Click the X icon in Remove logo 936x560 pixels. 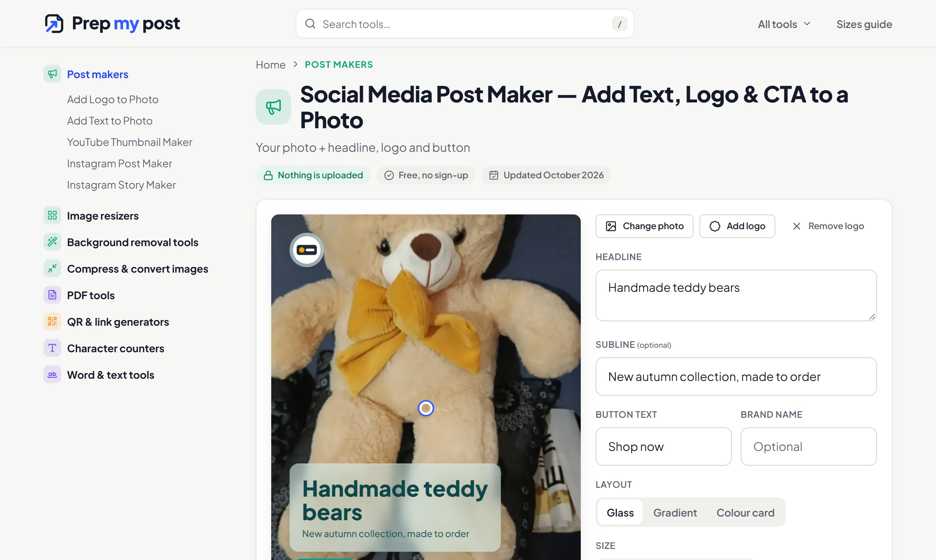click(x=796, y=226)
